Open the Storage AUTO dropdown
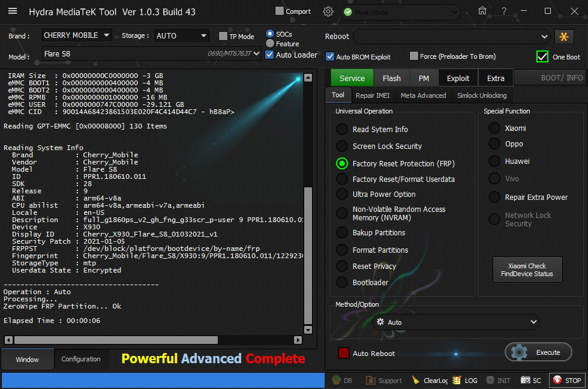This screenshot has height=389, width=588. pyautogui.click(x=181, y=35)
